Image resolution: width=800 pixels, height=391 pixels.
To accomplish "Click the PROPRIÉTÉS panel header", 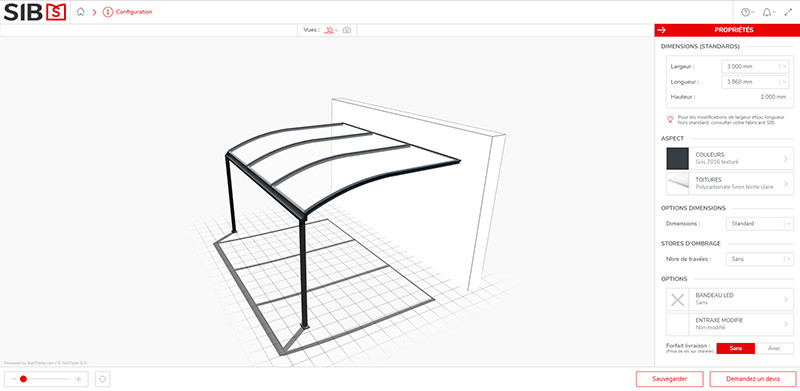I will pyautogui.click(x=733, y=30).
